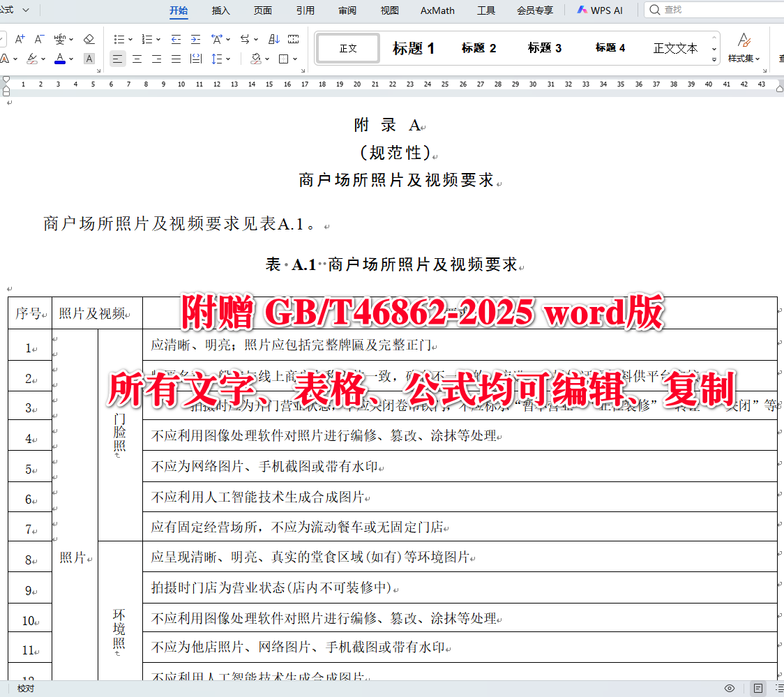Click the Decrease Indent icon
Image resolution: width=784 pixels, height=697 pixels.
pos(176,39)
